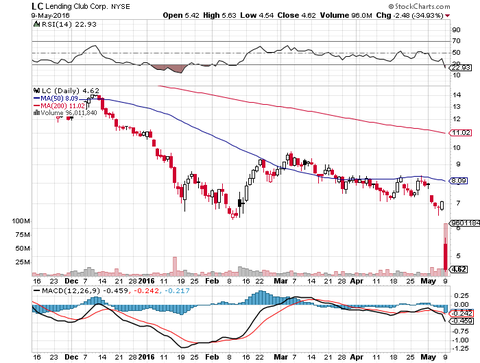
Task: Click the Feb label on the price panel's date axis
Action: click(x=212, y=281)
